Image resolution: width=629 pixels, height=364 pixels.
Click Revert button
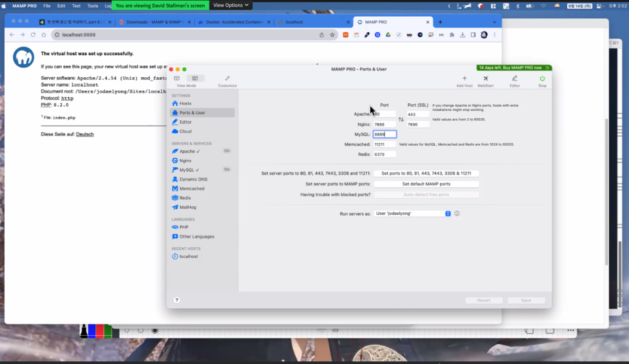click(x=484, y=300)
